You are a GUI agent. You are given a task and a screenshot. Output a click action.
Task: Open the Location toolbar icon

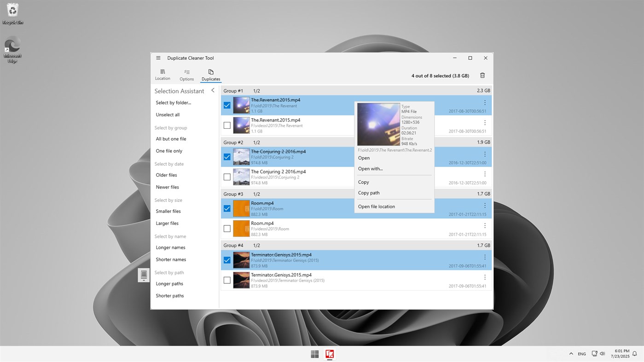pos(162,75)
